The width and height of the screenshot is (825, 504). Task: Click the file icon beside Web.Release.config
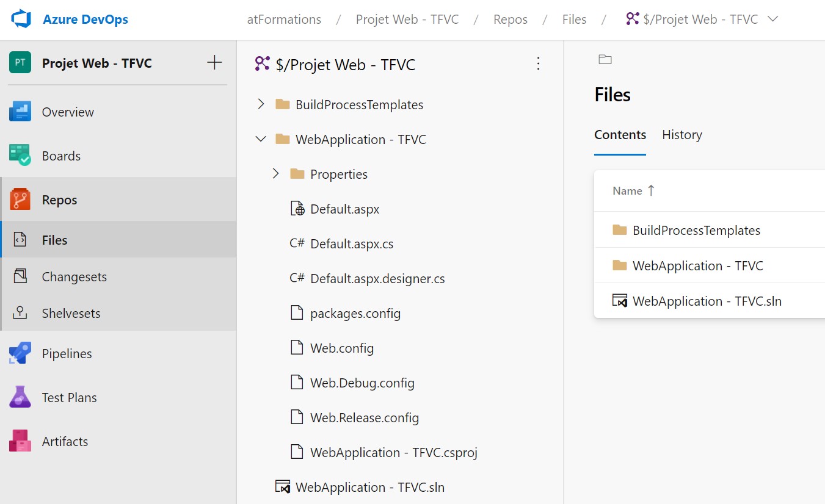297,417
